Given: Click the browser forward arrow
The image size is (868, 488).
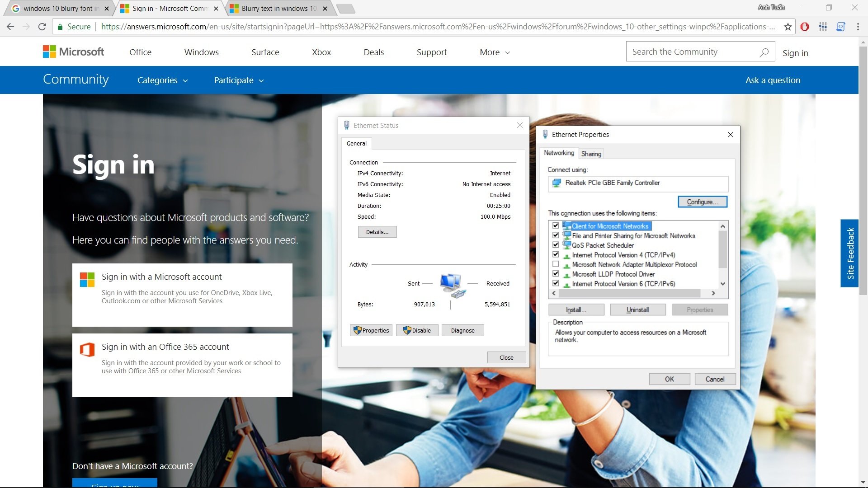Looking at the screenshot, I should [26, 27].
